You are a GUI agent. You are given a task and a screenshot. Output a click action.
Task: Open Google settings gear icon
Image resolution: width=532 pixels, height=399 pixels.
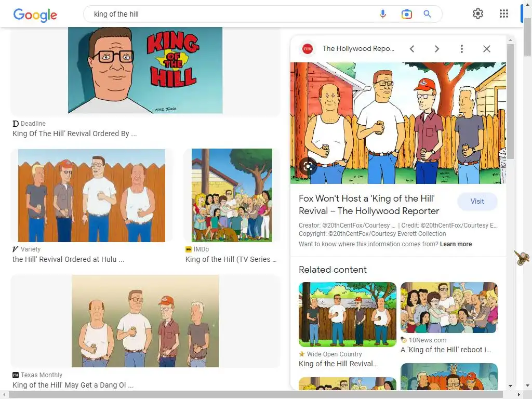478,14
